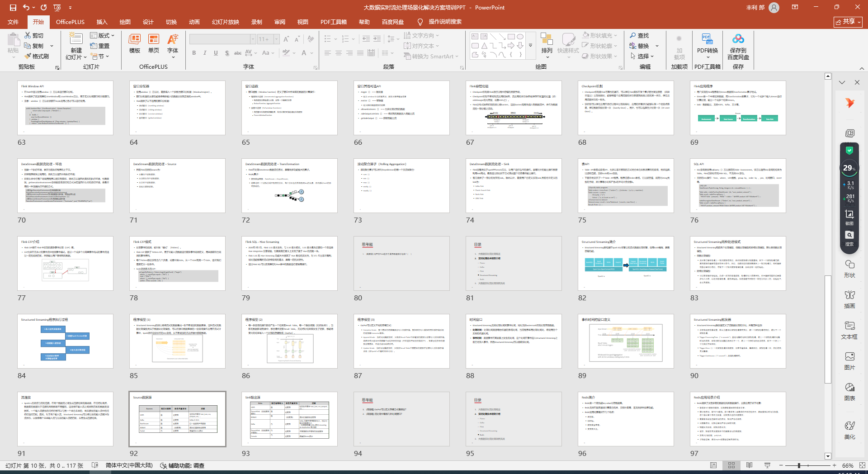Click the New Slide (新建幻灯片) icon
Screen dimensions: 868x474
76,39
